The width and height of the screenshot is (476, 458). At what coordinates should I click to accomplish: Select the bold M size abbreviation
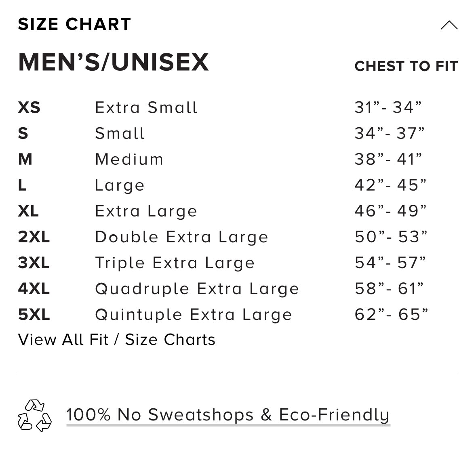coord(25,159)
